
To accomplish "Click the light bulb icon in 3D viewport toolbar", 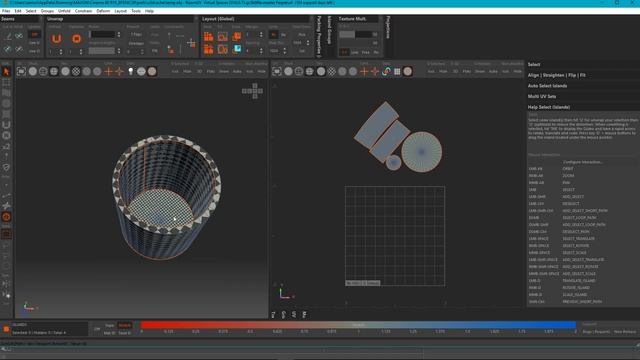I will point(131,71).
